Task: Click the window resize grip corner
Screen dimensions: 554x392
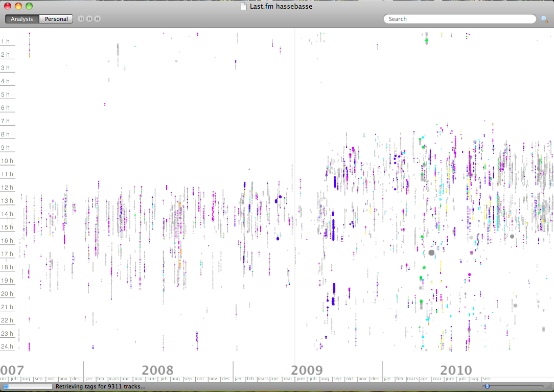Action: pos(549,387)
